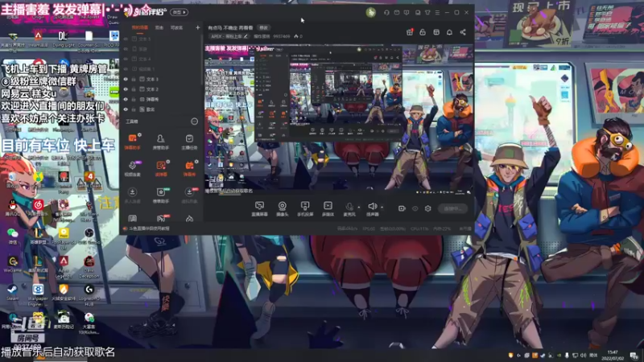
Task: Add a 多媒体 media source
Action: coord(328,208)
